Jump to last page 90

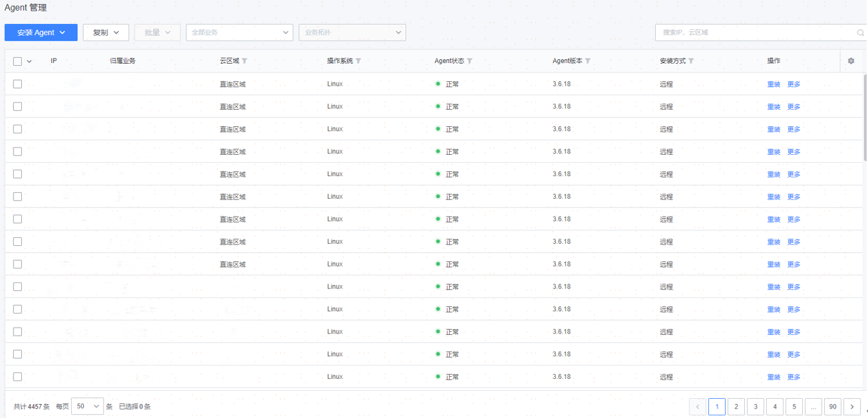[833, 407]
